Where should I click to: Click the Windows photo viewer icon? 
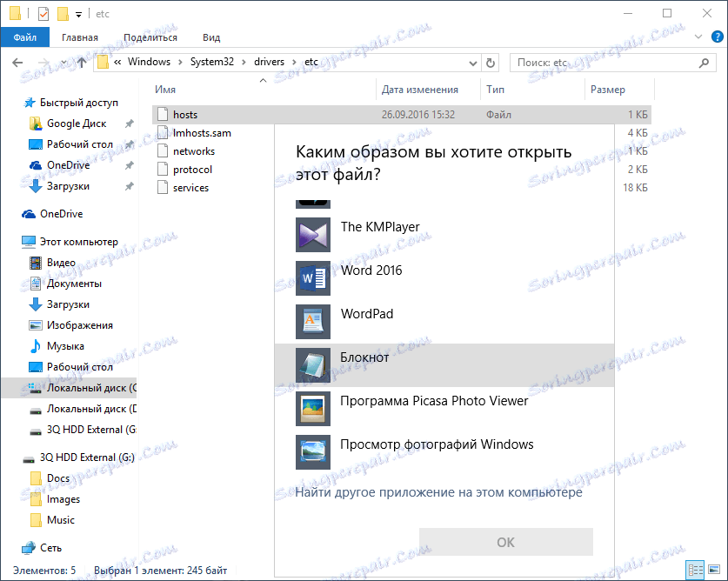point(313,452)
